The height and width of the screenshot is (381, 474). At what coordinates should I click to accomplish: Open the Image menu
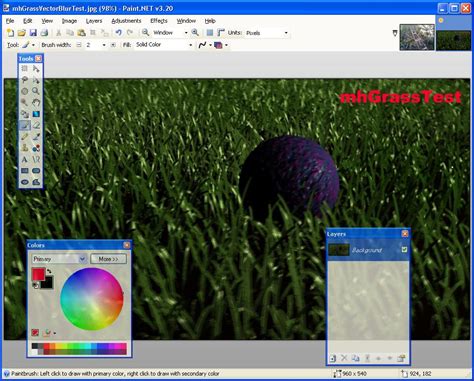click(69, 21)
